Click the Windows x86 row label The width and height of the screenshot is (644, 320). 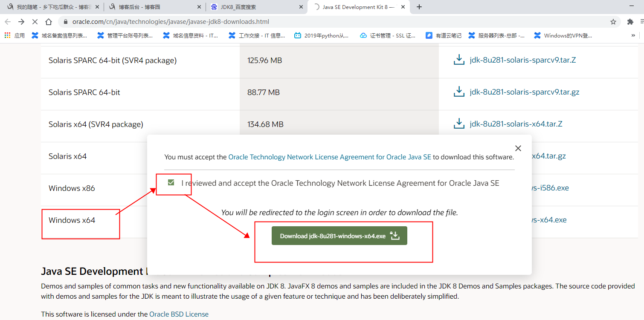(72, 188)
